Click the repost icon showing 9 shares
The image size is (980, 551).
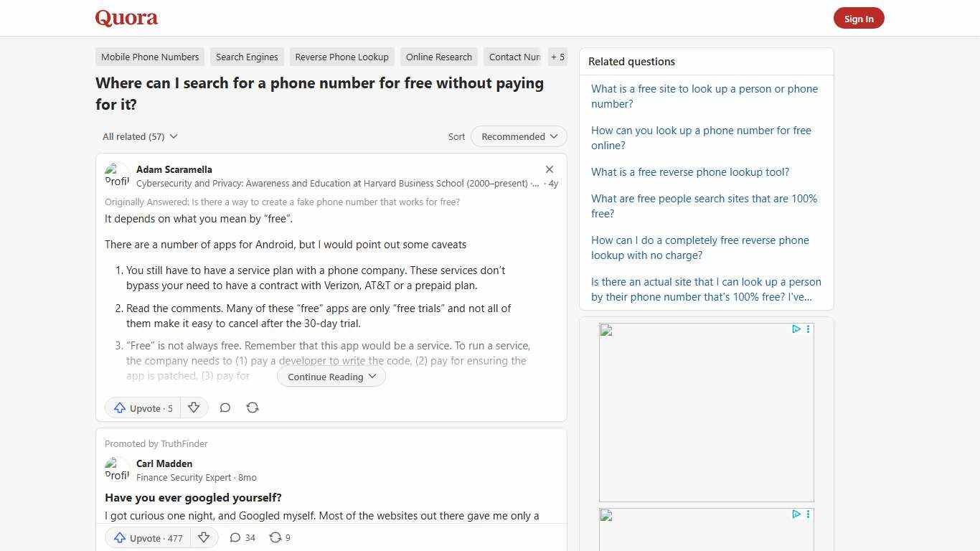(x=279, y=537)
